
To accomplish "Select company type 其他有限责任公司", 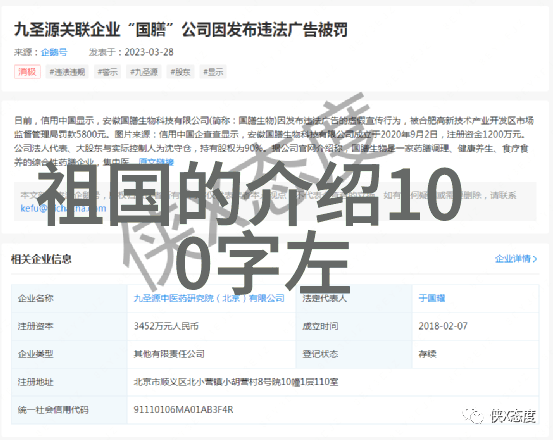I will (x=169, y=354).
